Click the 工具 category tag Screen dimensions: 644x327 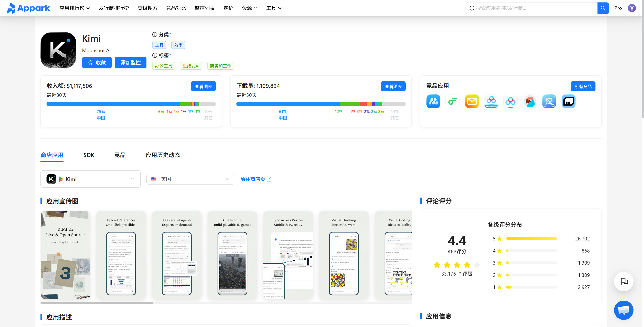point(159,45)
